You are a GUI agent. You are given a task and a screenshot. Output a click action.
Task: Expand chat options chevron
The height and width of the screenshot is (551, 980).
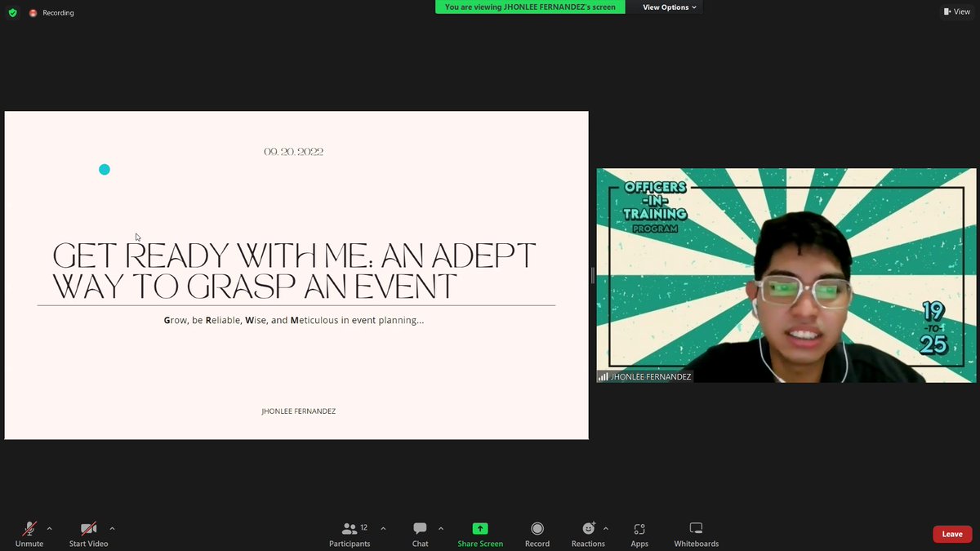441,529
